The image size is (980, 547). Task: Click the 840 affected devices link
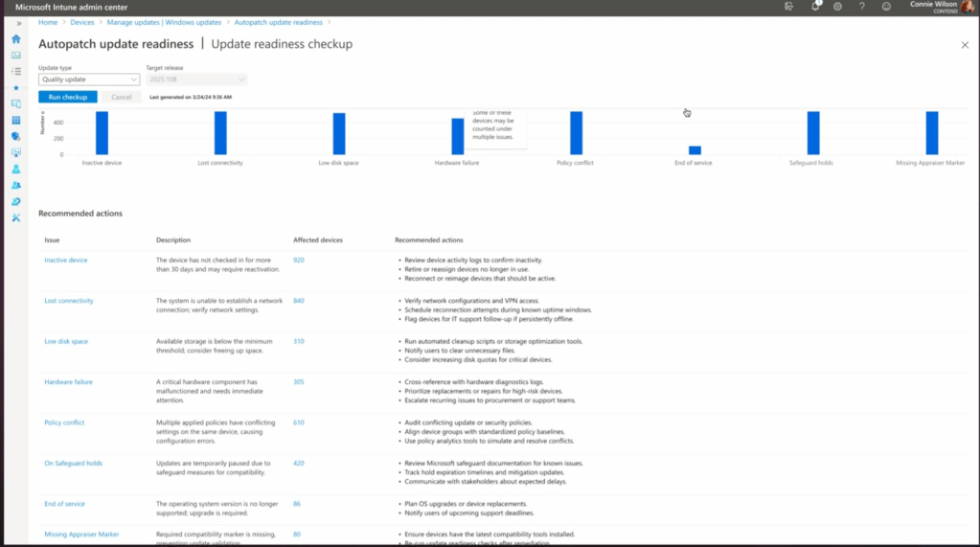click(299, 301)
